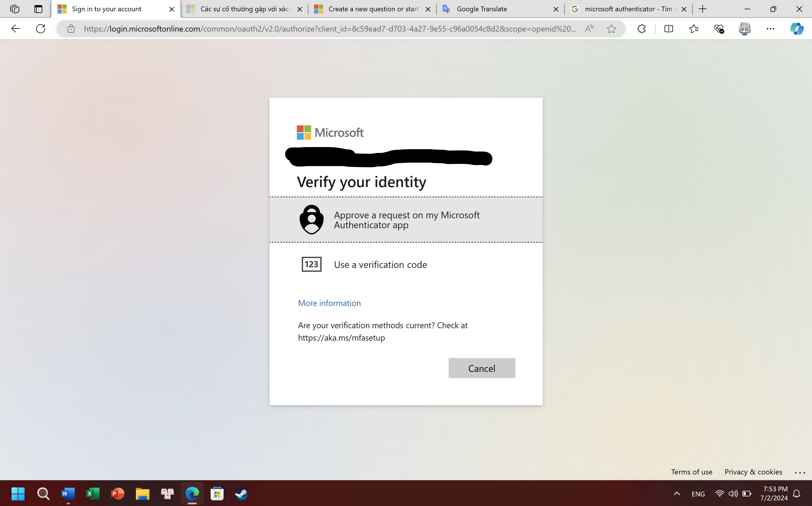Image resolution: width=812 pixels, height=506 pixels.
Task: Cancel the identity verification
Action: tap(482, 368)
